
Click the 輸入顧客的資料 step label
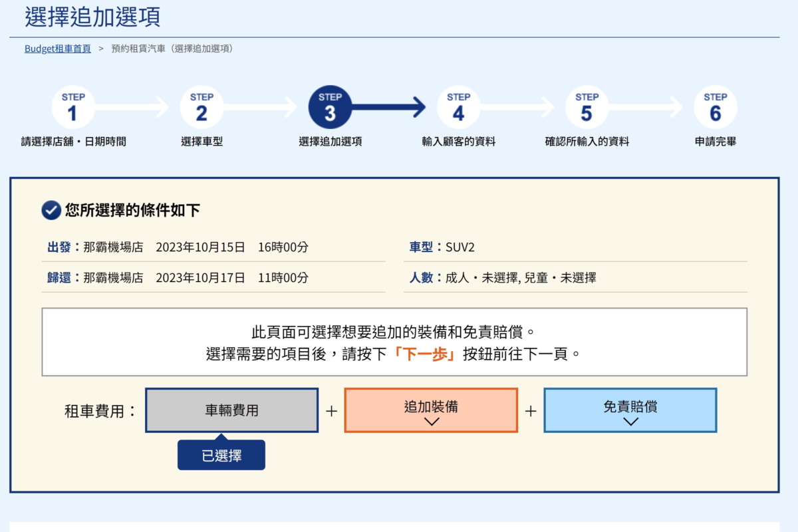(458, 142)
